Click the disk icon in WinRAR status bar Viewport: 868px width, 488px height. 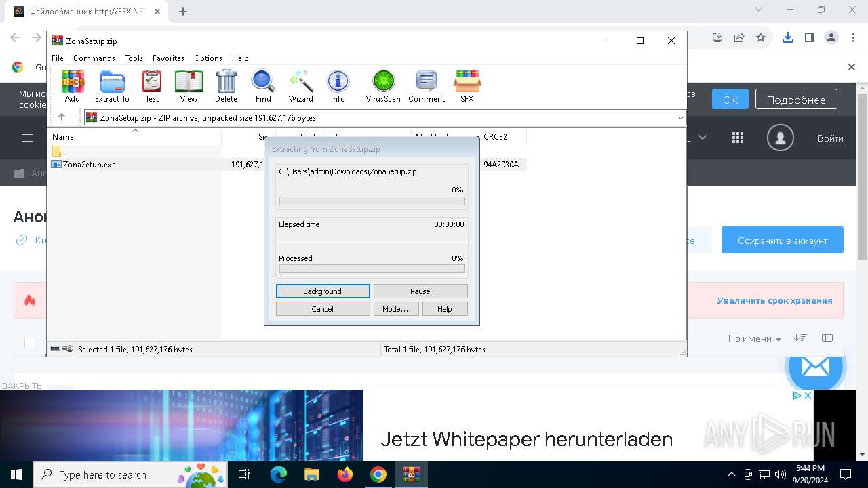(55, 349)
